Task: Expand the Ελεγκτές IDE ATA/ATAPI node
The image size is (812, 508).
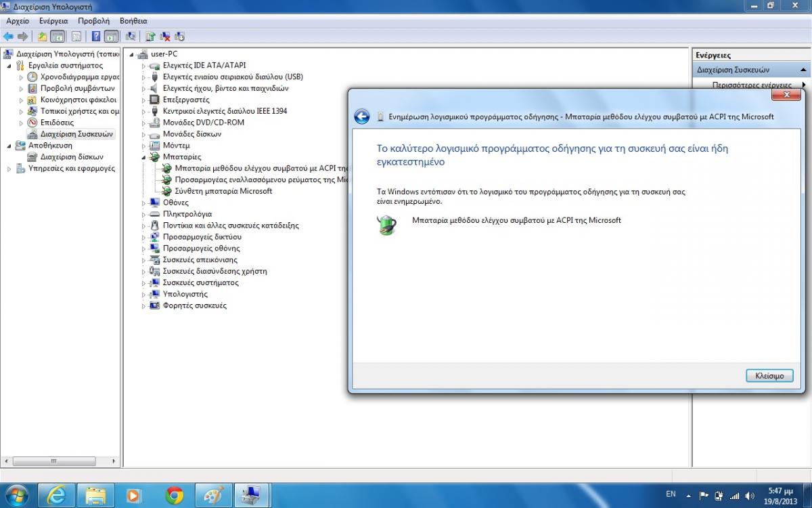Action: tap(144, 66)
